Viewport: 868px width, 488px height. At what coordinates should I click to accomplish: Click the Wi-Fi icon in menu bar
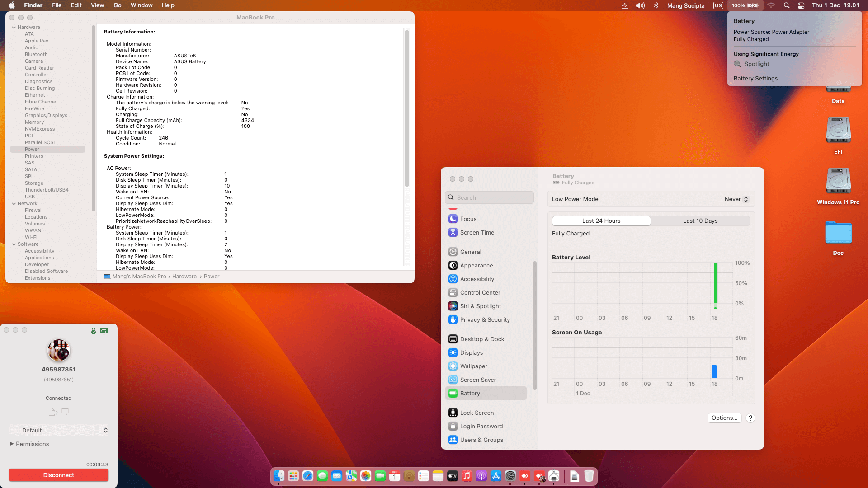coord(771,5)
